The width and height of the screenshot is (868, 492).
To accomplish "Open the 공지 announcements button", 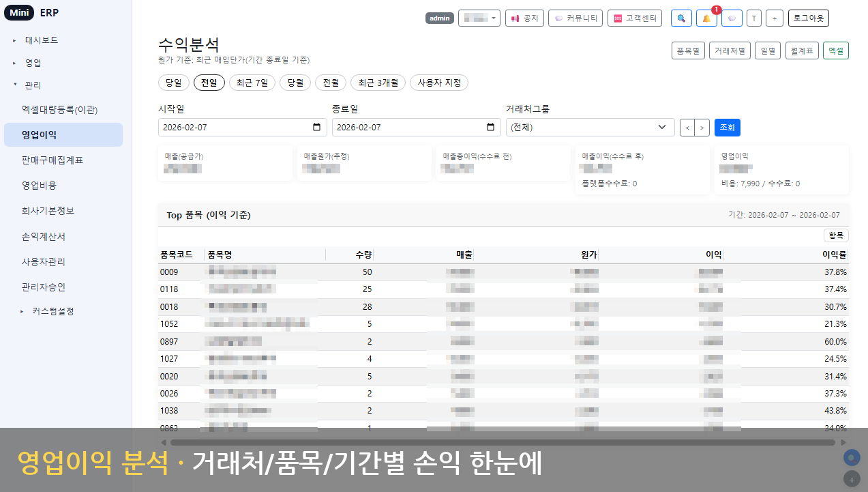I will [x=524, y=18].
